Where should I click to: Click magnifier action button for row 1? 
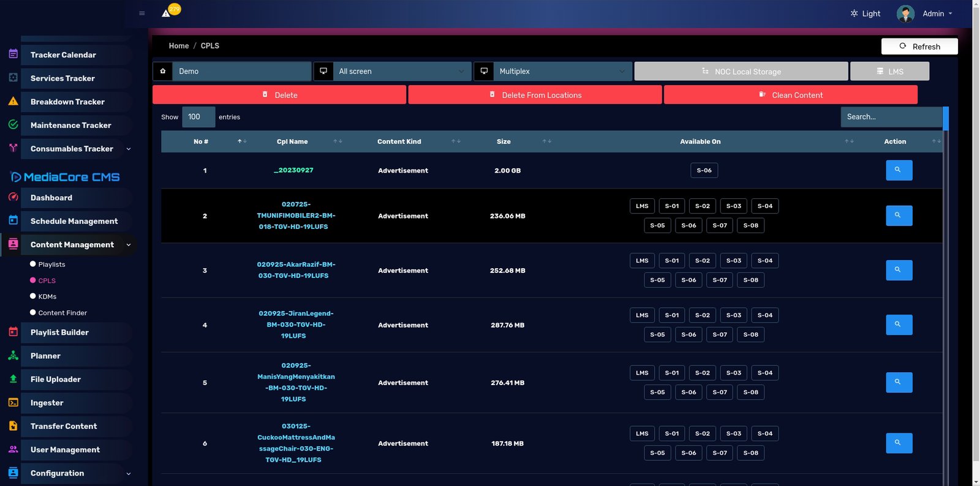(x=899, y=170)
